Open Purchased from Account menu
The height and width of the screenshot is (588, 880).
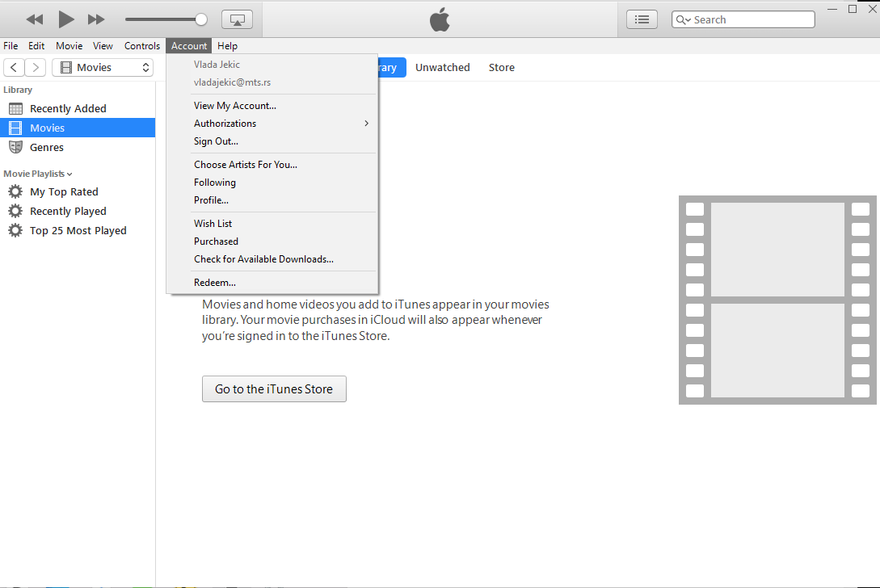click(x=272, y=241)
